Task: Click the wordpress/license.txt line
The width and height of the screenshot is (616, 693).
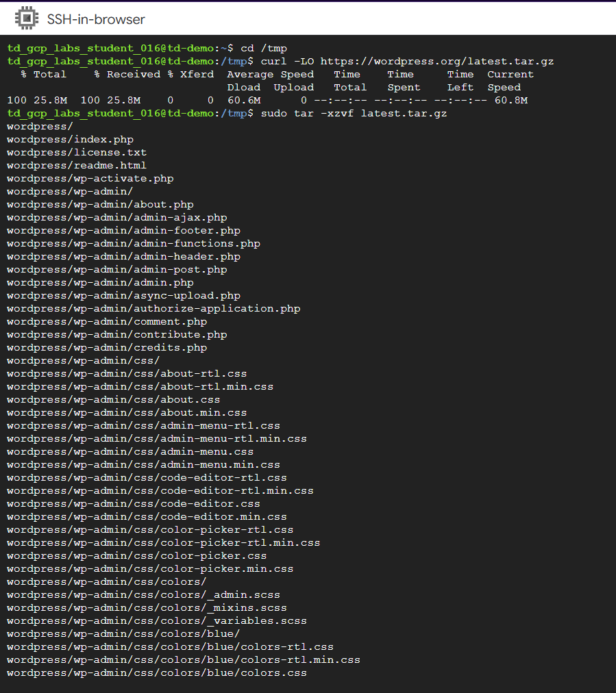Action: 77,153
